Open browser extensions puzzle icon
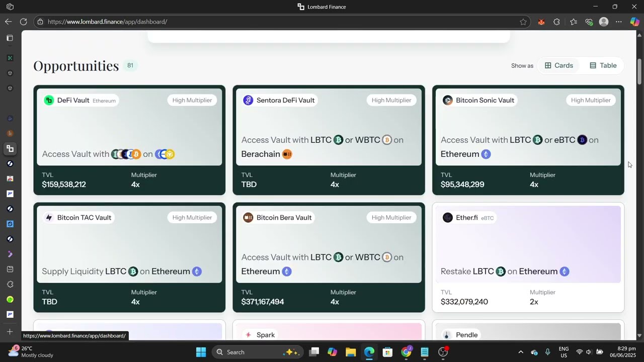This screenshot has width=644, height=362. (556, 22)
